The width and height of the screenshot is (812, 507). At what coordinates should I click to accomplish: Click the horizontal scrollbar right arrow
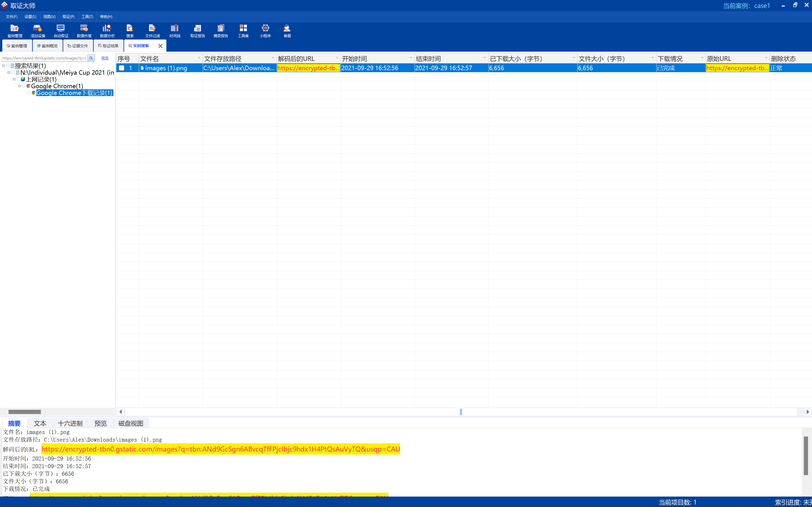807,412
